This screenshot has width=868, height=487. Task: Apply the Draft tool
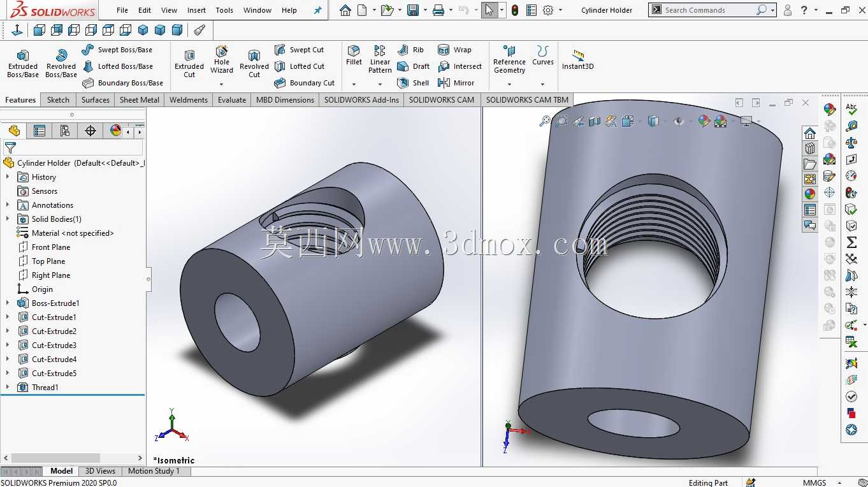click(x=413, y=66)
